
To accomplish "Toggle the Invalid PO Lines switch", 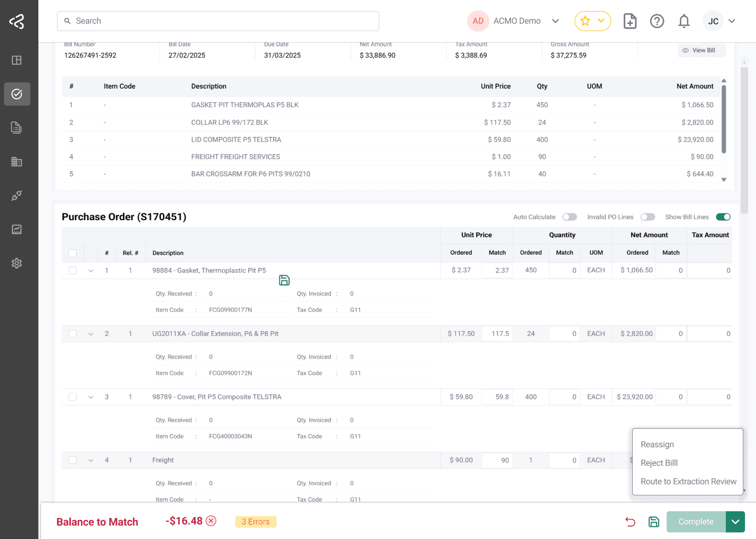I will coord(648,217).
